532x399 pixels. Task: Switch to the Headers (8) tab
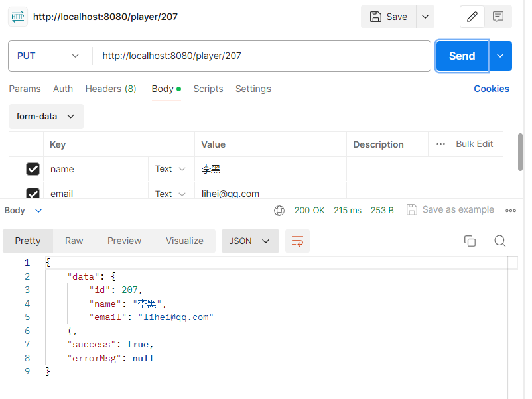[111, 89]
